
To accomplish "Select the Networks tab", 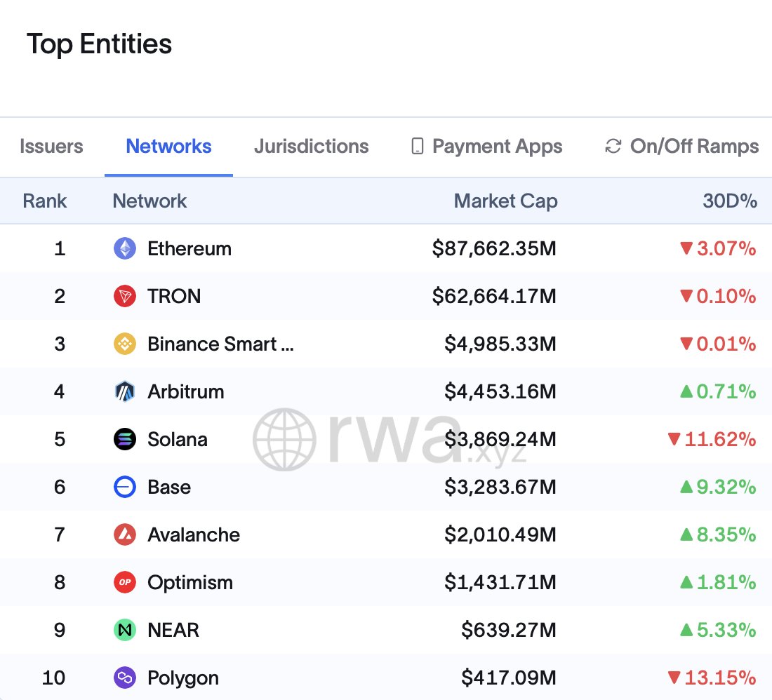I will (168, 146).
